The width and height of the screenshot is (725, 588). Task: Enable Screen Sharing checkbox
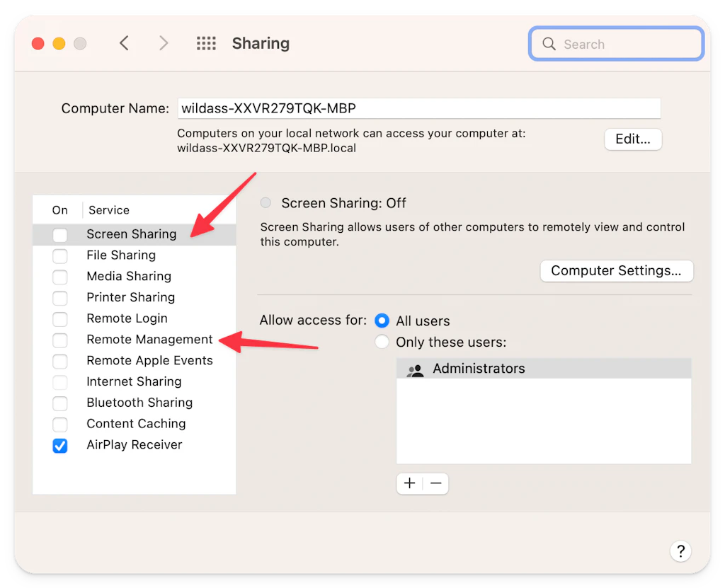(60, 235)
